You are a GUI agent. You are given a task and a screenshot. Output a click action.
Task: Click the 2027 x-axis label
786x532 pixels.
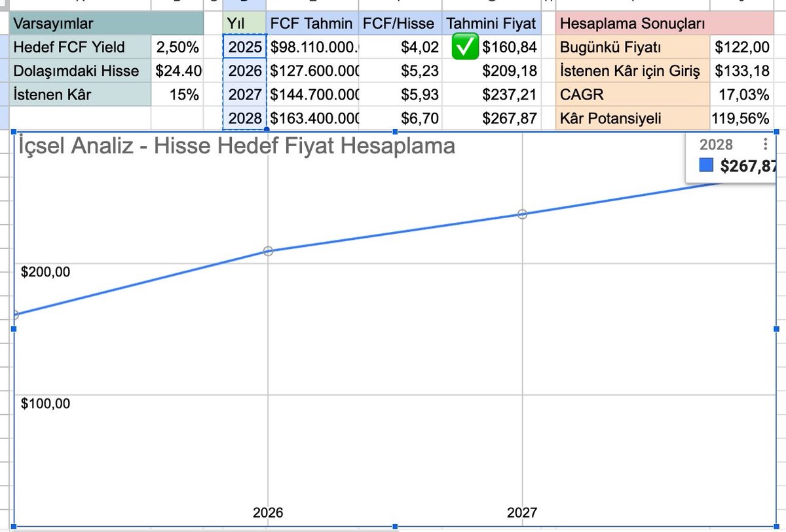522,512
